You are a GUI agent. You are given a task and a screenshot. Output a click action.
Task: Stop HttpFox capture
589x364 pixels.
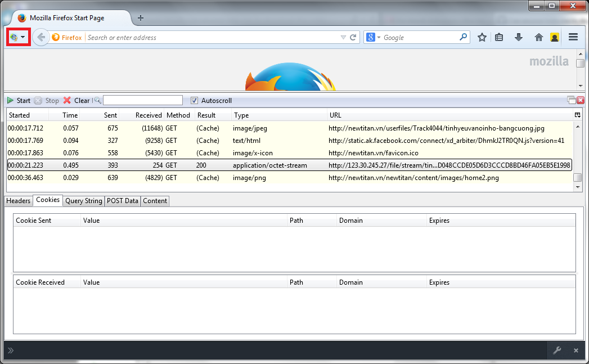(x=47, y=100)
